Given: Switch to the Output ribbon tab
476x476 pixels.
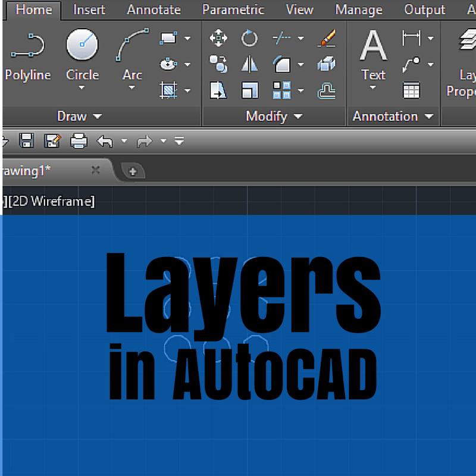Looking at the screenshot, I should pos(424,10).
